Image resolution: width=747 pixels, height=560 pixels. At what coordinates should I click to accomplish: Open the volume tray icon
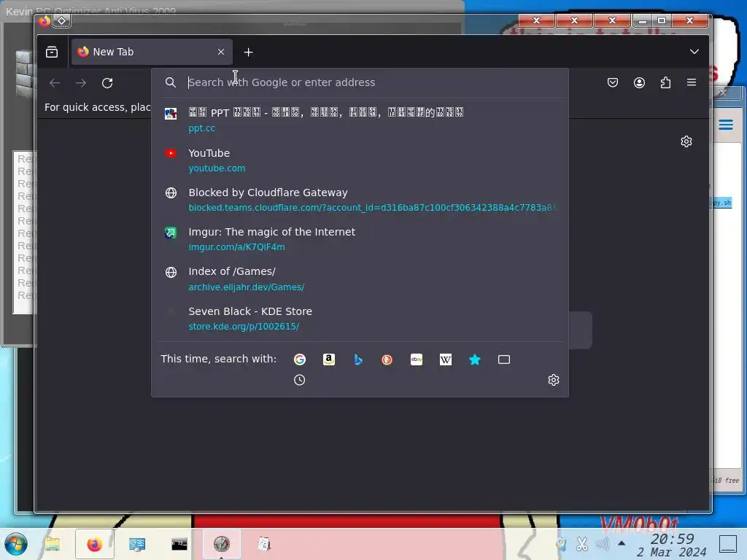602,544
